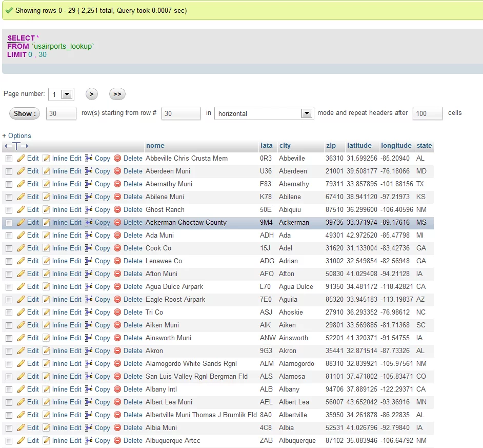Image resolution: width=483 pixels, height=448 pixels.
Task: Open the horizontal display mode dropdown
Action: (x=264, y=113)
